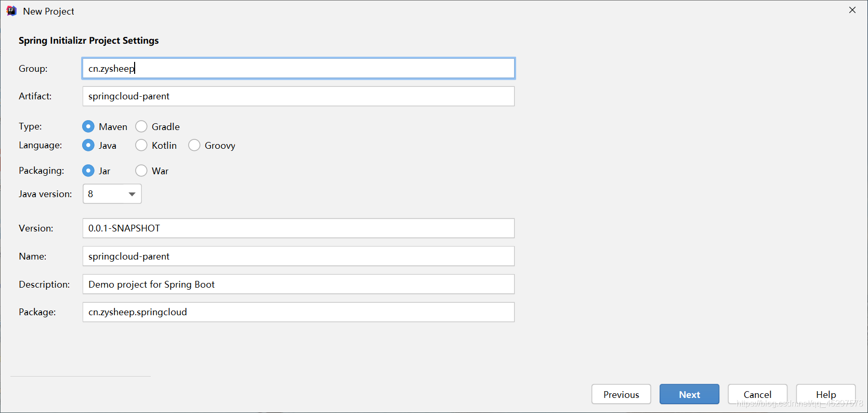Switch language to Kotlin
Image resolution: width=868 pixels, height=413 pixels.
141,145
